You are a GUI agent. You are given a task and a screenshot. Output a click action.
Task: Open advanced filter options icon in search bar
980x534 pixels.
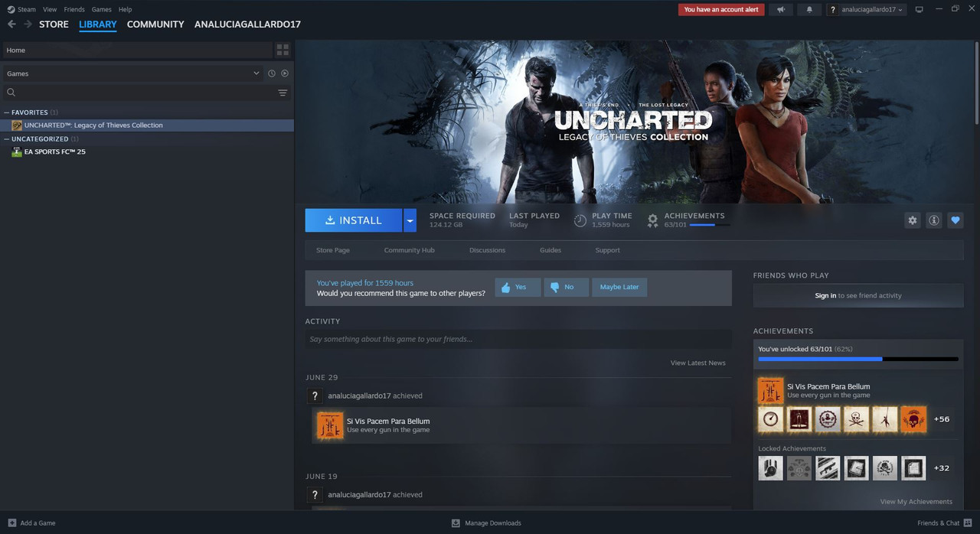tap(283, 93)
